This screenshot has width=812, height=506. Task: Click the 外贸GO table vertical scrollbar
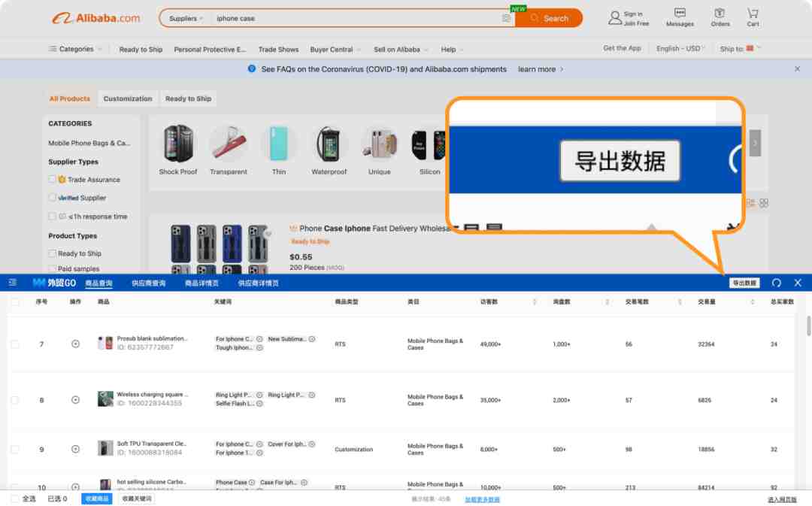pyautogui.click(x=808, y=326)
